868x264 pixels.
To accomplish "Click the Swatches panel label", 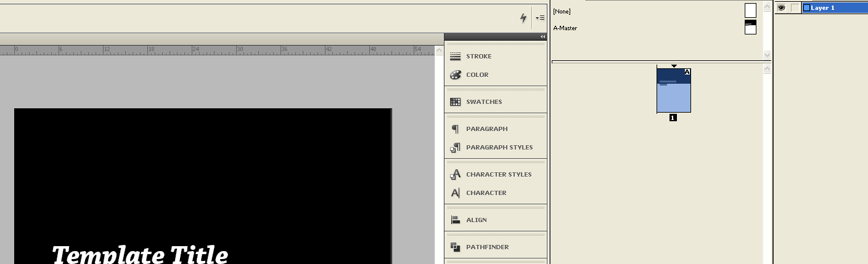I will pos(484,102).
